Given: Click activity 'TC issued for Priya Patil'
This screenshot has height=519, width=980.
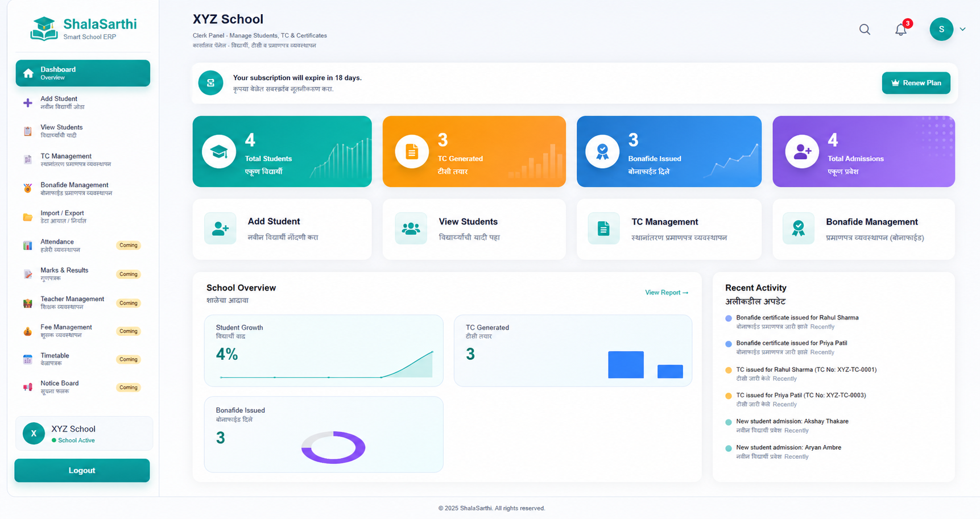Looking at the screenshot, I should pos(801,395).
